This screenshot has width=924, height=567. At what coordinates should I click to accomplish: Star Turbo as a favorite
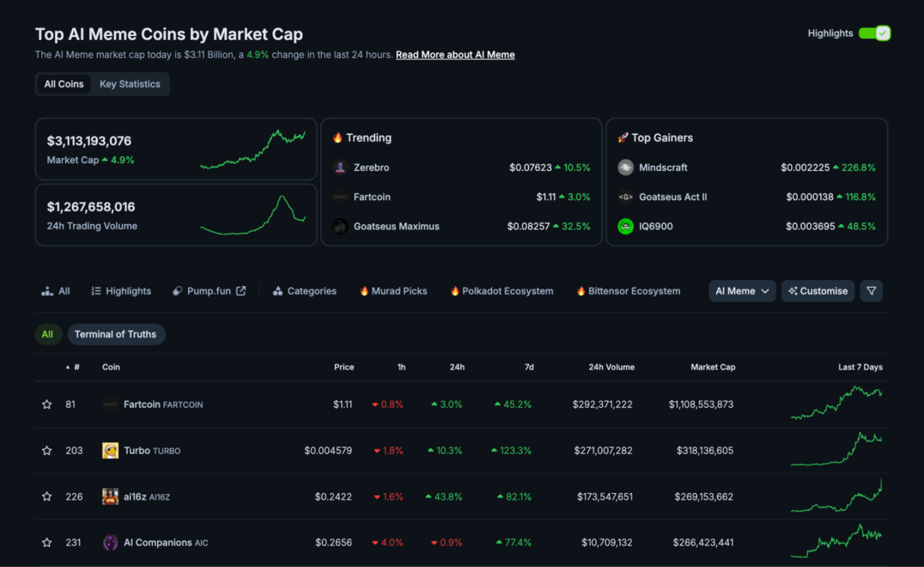click(x=47, y=450)
